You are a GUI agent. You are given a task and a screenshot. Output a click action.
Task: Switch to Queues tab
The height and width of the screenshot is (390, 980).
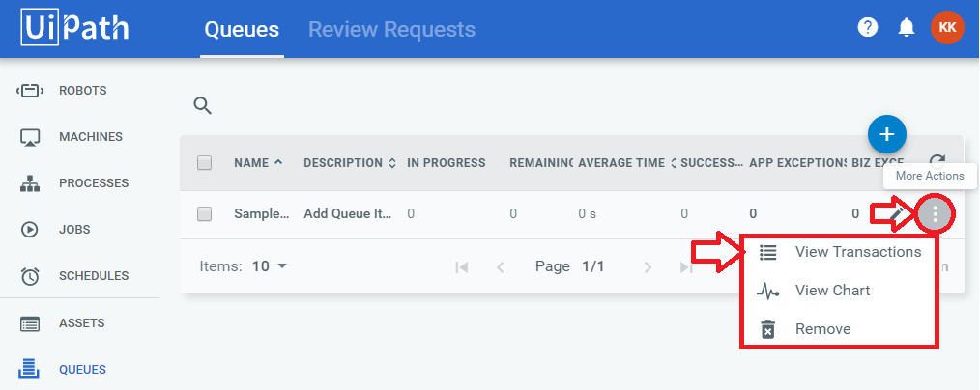[242, 29]
